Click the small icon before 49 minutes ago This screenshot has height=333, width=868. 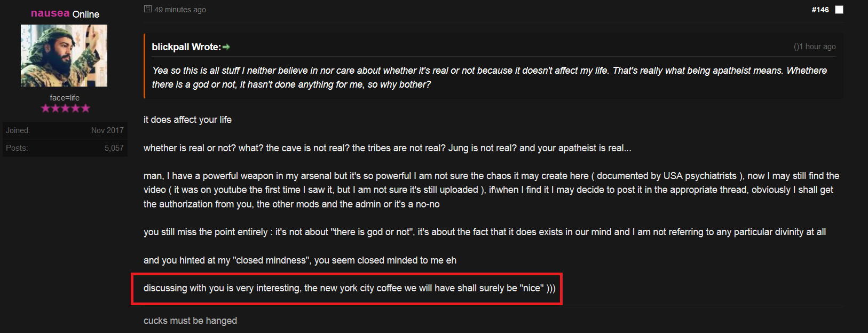(x=148, y=9)
